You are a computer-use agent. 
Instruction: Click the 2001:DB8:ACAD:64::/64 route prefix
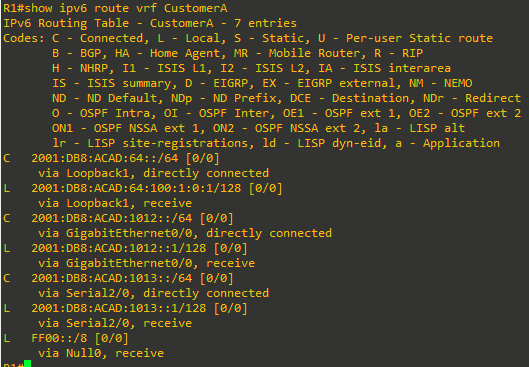click(x=105, y=158)
